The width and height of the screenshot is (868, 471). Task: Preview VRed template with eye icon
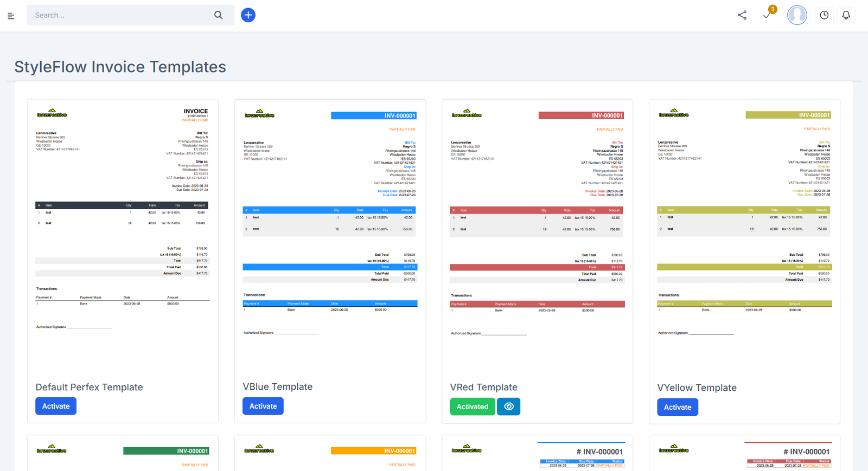(509, 407)
